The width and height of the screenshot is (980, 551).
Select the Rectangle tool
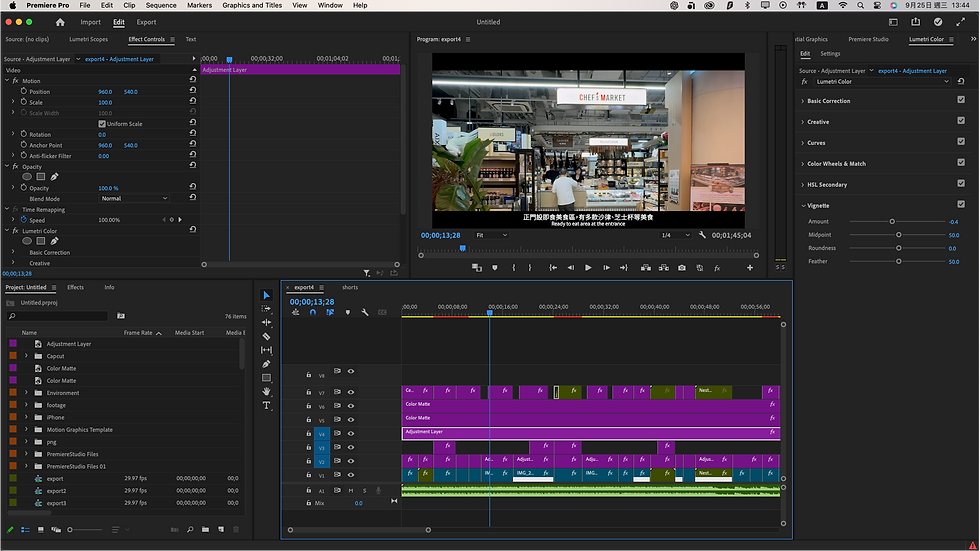(x=266, y=377)
